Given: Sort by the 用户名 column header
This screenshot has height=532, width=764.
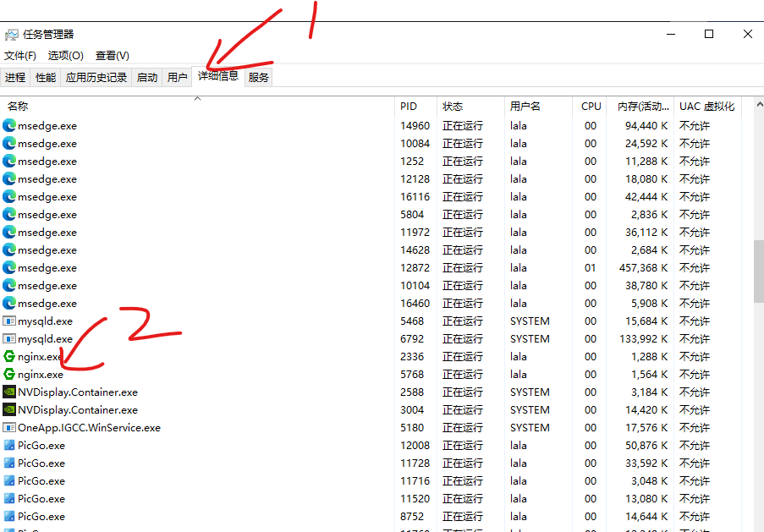Looking at the screenshot, I should tap(538, 106).
